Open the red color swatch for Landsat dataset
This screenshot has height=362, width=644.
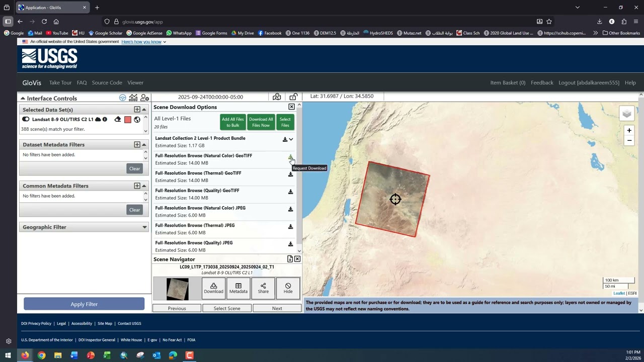click(128, 120)
